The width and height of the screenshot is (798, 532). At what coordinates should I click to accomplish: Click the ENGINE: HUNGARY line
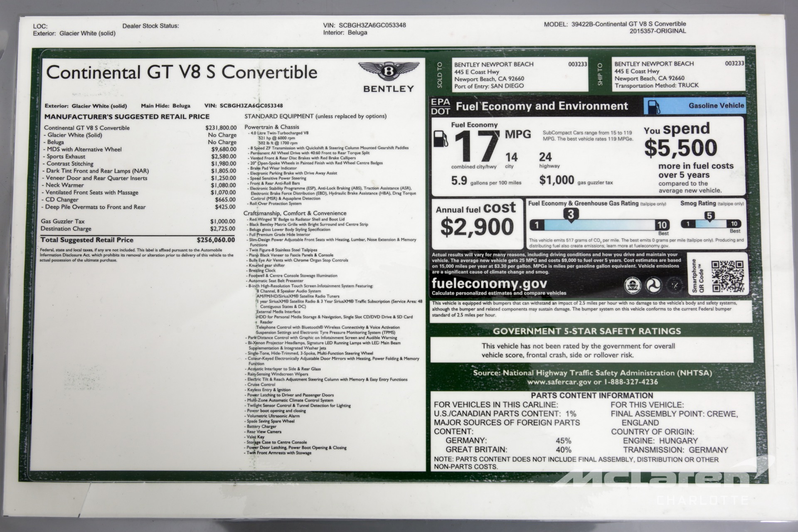660,441
